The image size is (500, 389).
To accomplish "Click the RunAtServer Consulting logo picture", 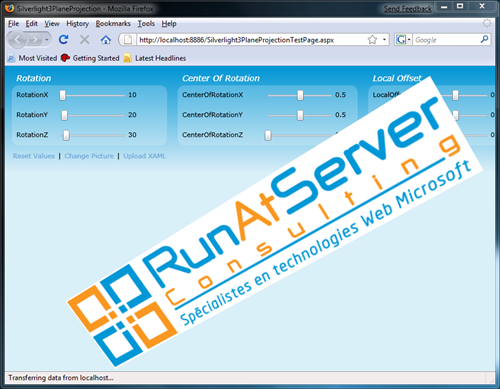I will [275, 221].
